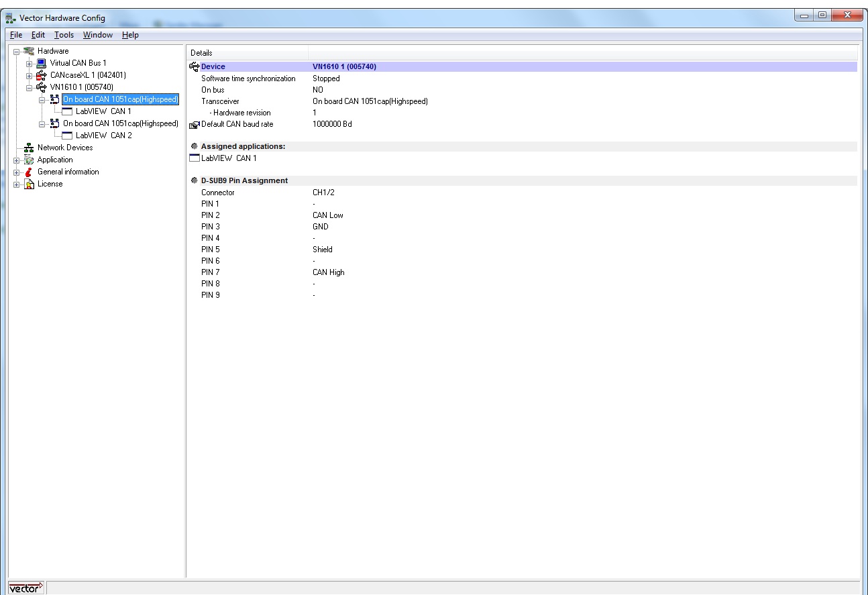The image size is (868, 595).
Task: Select License in the tree
Action: click(x=50, y=184)
